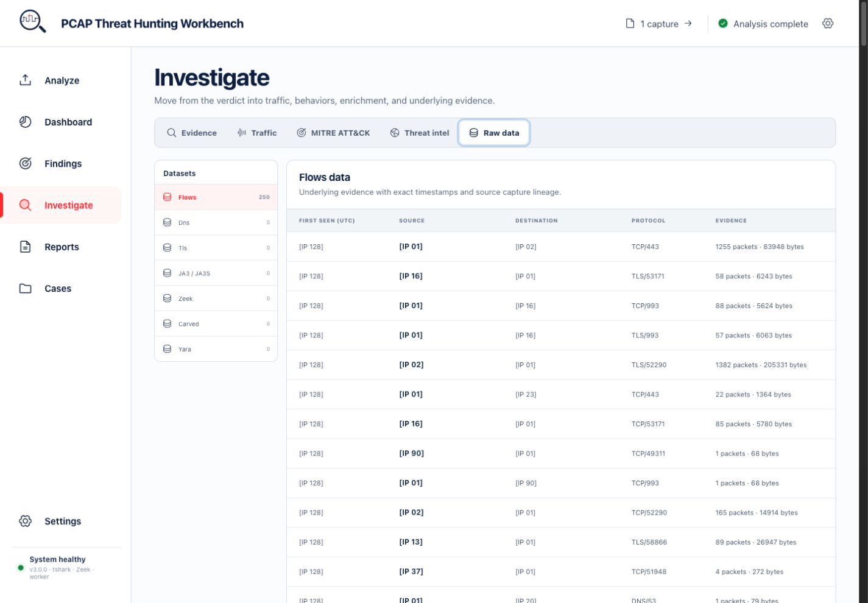This screenshot has height=603, width=868.
Task: Click the Flows dataset database icon
Action: [x=168, y=197]
